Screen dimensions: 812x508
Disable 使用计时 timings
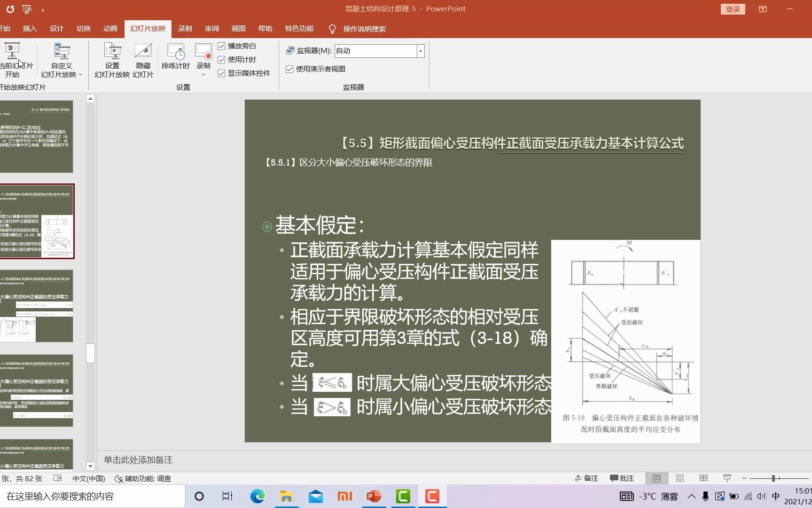221,60
